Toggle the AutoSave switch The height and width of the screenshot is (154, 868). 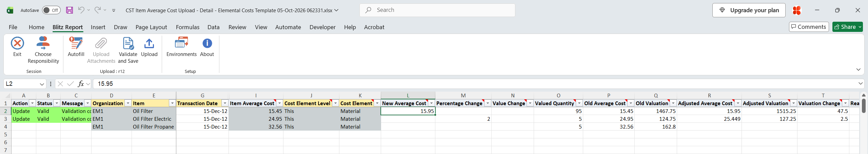click(x=51, y=10)
